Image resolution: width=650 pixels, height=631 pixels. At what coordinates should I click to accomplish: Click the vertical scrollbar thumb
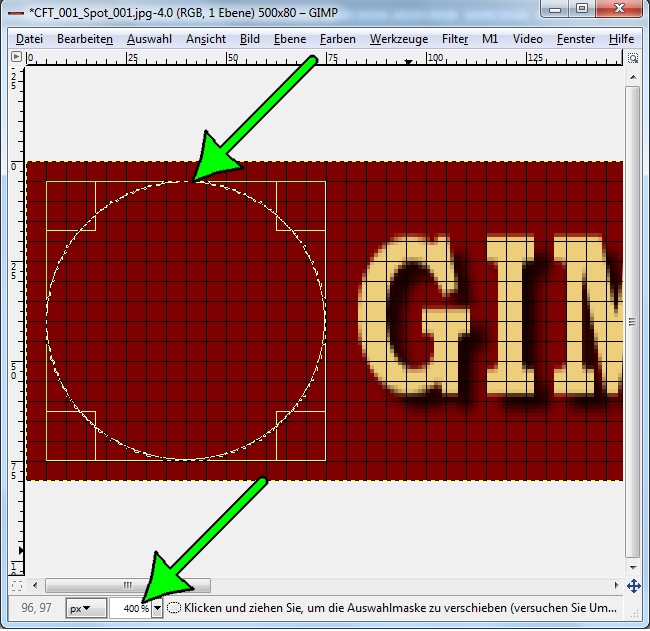pyautogui.click(x=632, y=322)
